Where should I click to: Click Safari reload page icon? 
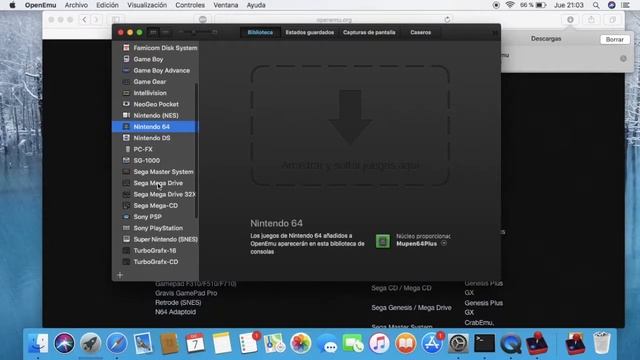point(447,20)
